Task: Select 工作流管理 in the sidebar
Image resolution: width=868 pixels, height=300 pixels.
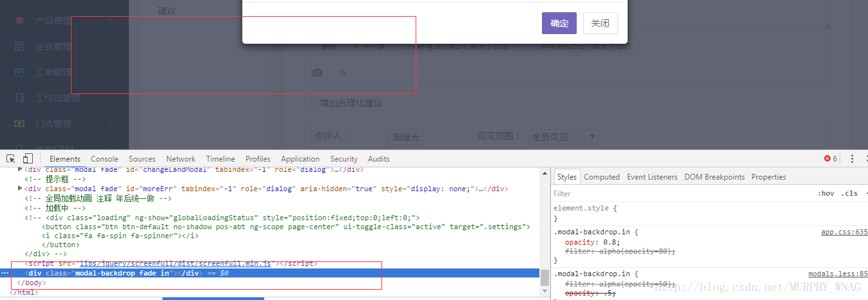Action: click(x=58, y=98)
